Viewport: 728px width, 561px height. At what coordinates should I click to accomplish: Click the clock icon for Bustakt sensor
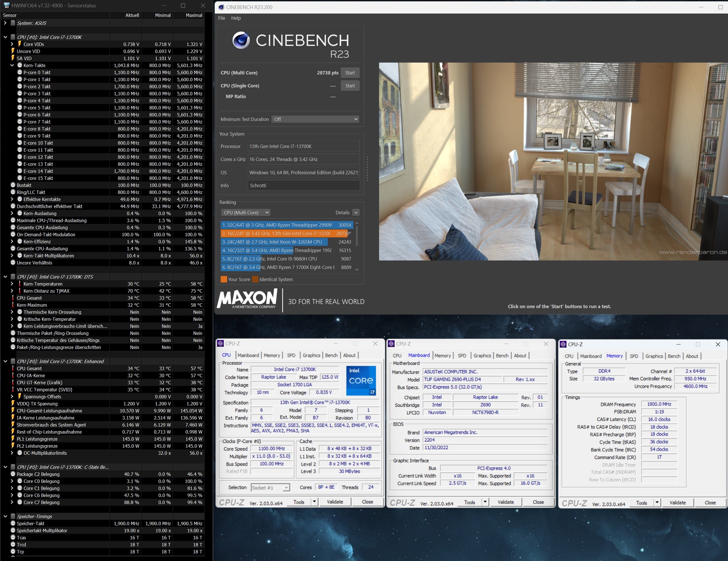pyautogui.click(x=13, y=185)
